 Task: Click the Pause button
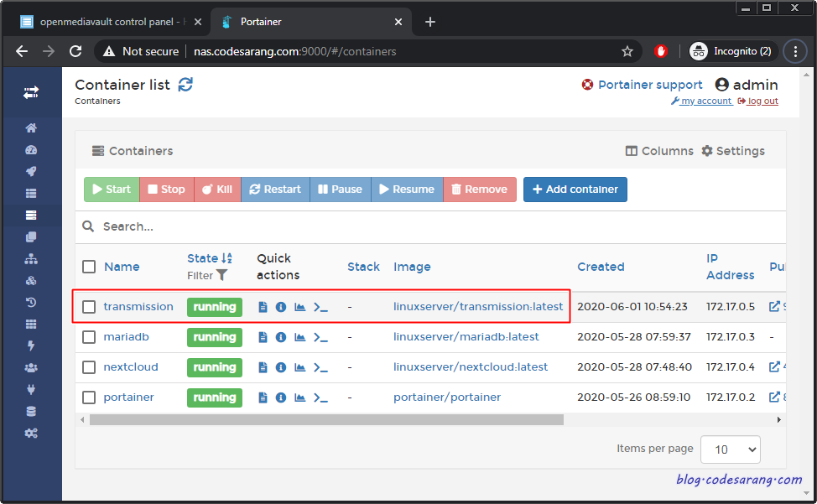pyautogui.click(x=341, y=189)
